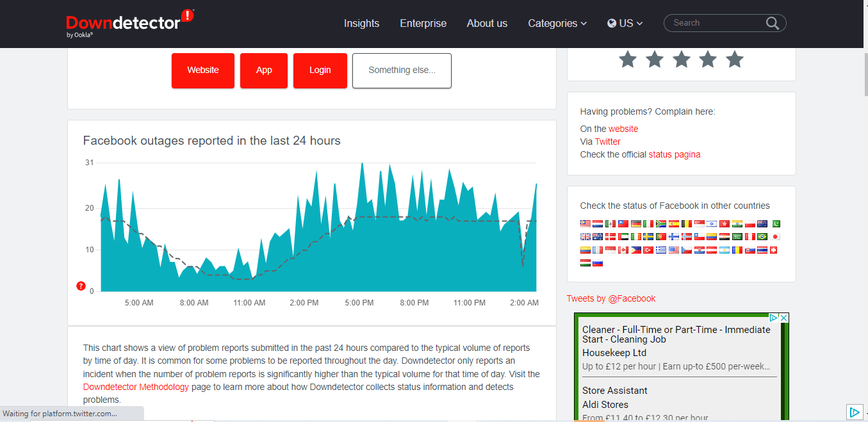Open the Insights menu item
The width and height of the screenshot is (868, 422).
click(x=361, y=23)
